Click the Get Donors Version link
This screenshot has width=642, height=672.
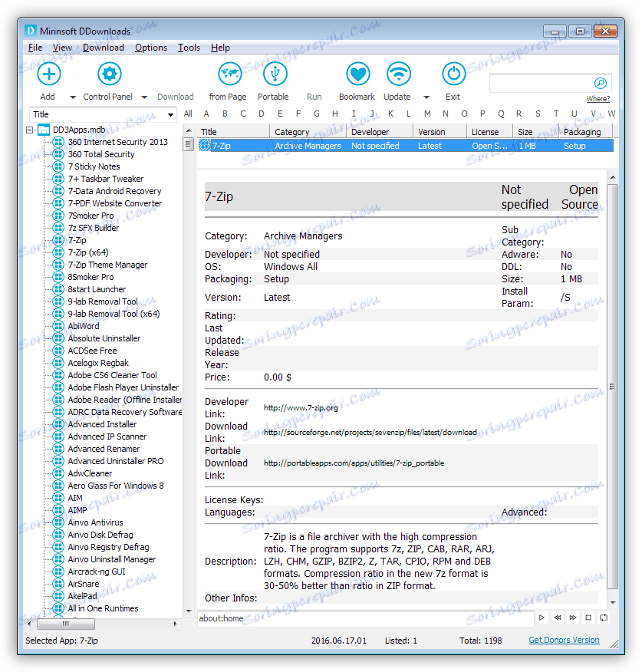(564, 640)
